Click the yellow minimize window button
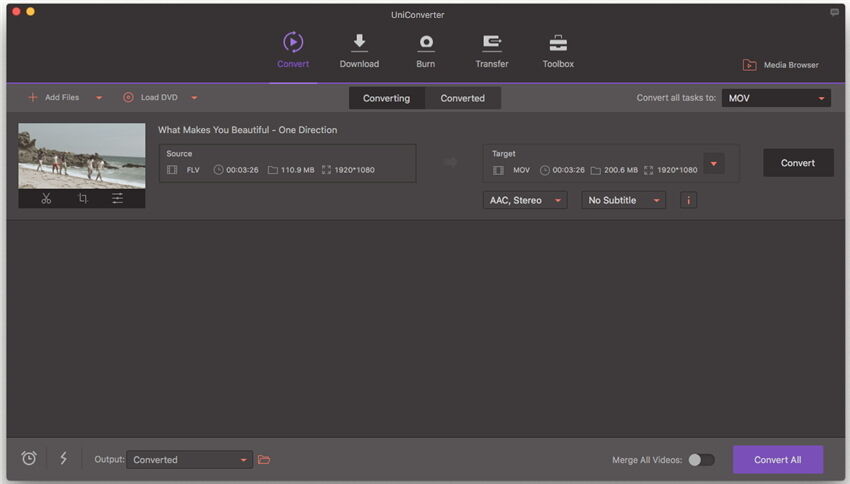The width and height of the screenshot is (850, 484). point(30,11)
